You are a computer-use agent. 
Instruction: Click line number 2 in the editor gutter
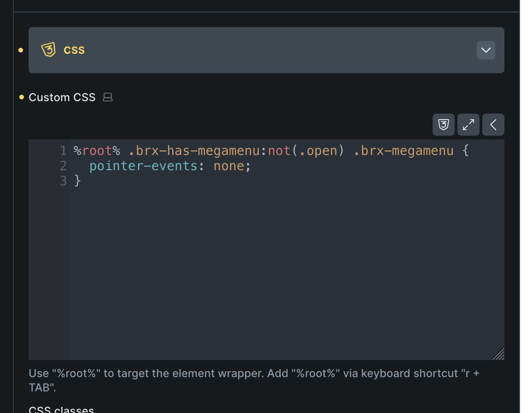point(63,166)
